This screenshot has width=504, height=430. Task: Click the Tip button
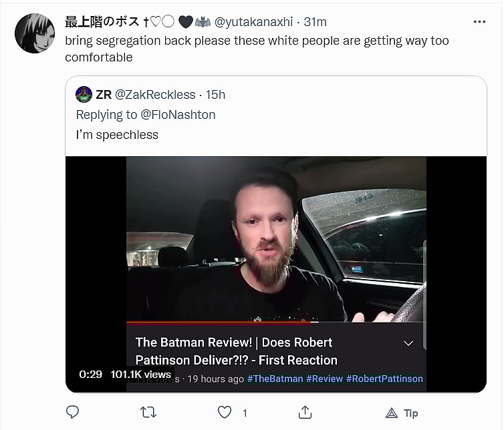(403, 413)
